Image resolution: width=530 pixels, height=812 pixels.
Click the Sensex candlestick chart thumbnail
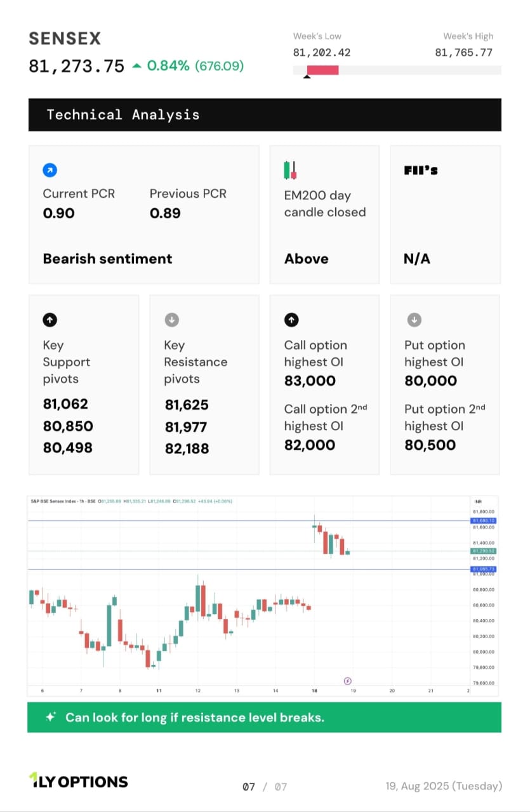(263, 595)
